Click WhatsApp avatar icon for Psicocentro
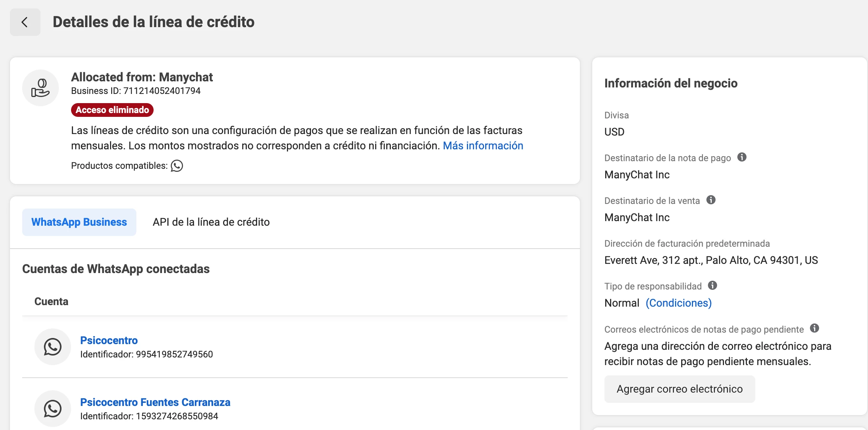 tap(53, 347)
